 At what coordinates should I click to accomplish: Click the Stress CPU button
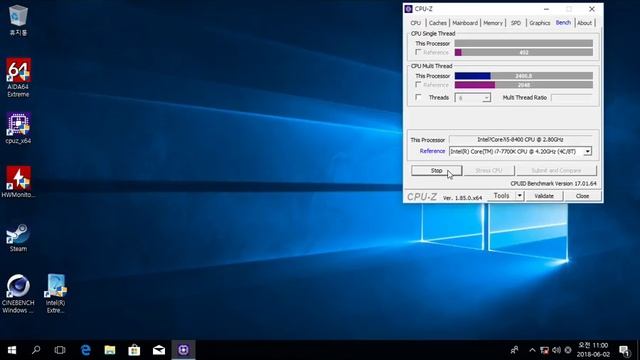point(489,170)
